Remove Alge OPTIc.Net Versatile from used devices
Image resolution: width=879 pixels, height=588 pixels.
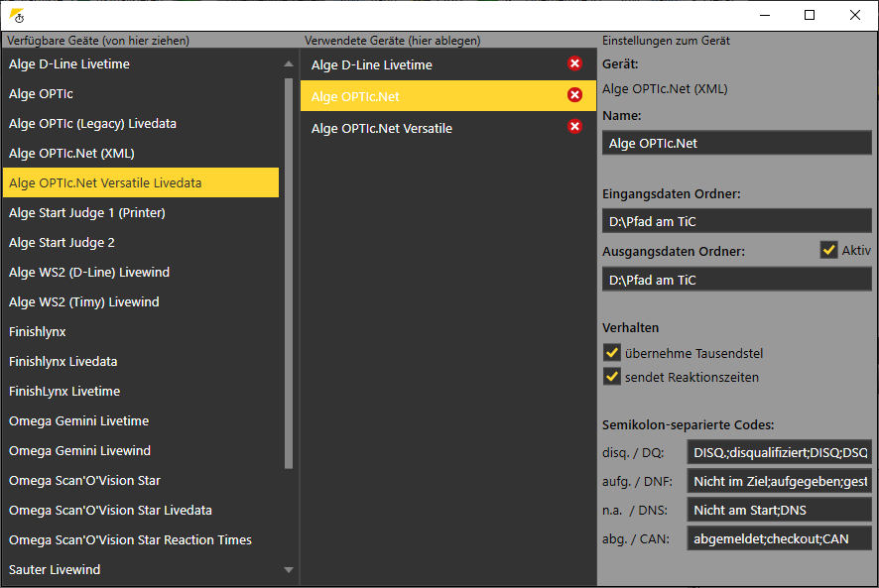click(x=574, y=126)
